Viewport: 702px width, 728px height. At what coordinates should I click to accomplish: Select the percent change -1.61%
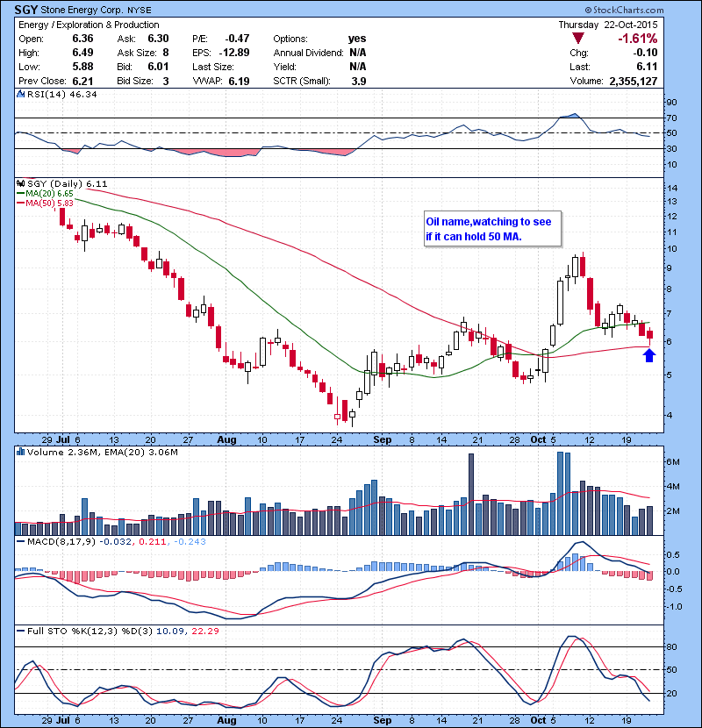pos(637,39)
